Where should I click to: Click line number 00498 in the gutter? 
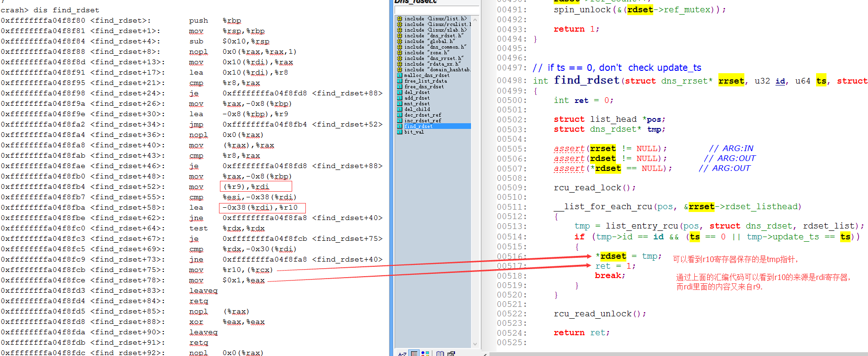(x=511, y=81)
